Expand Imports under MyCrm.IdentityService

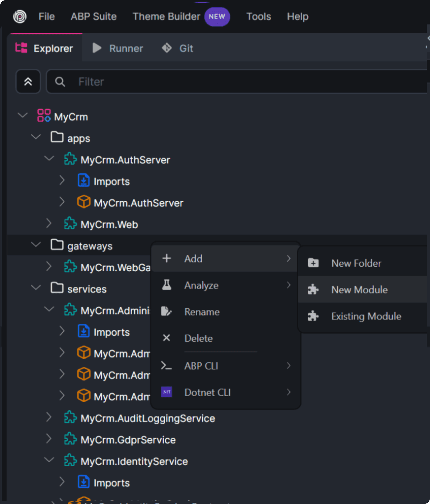click(62, 482)
